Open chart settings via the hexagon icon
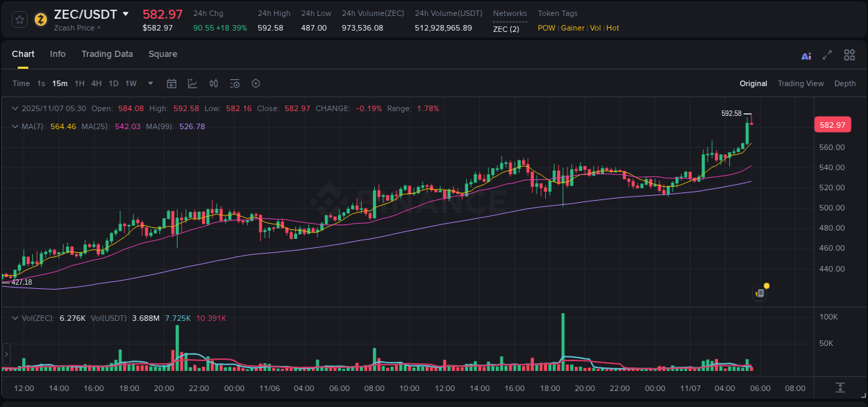The image size is (868, 407). [x=256, y=83]
